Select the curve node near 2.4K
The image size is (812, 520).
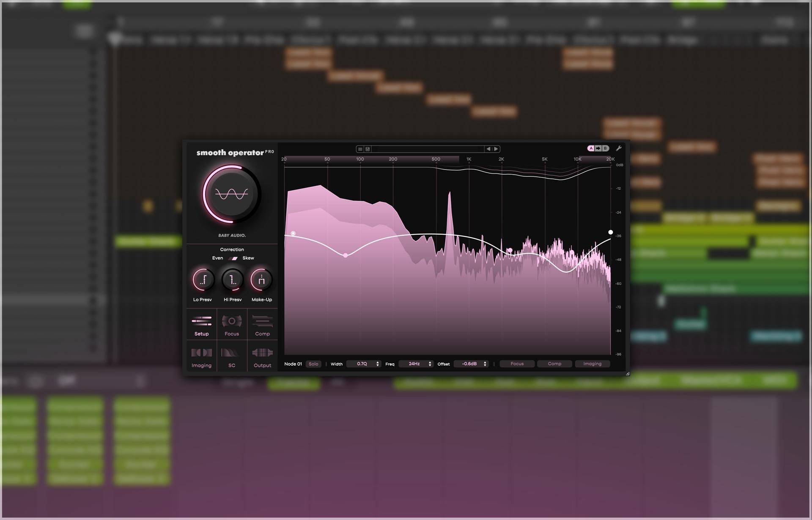(x=510, y=251)
